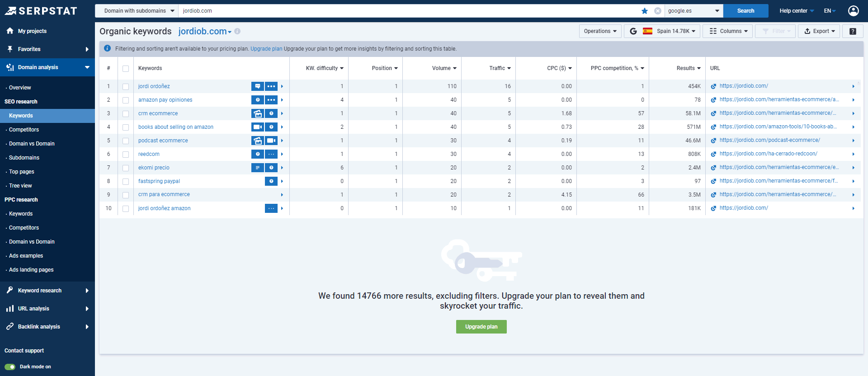Check the box for fastspring paypal row

pos(126,182)
